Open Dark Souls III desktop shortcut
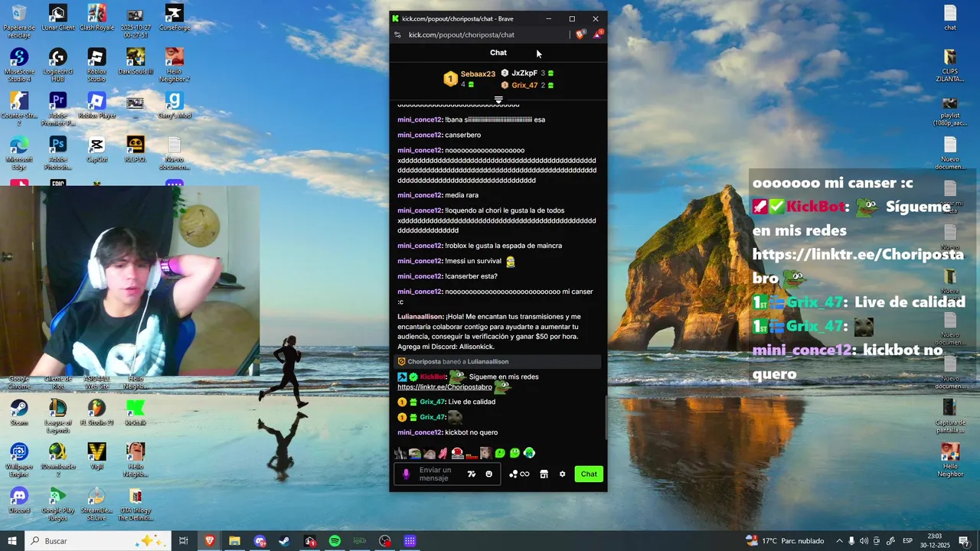This screenshot has width=980, height=551. 136,62
